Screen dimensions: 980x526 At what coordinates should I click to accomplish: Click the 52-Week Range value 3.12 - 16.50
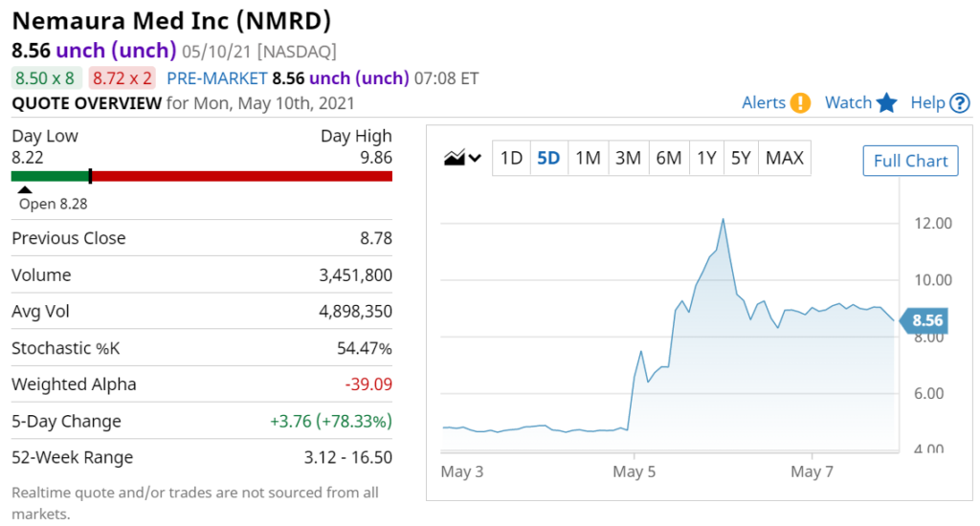(x=348, y=458)
